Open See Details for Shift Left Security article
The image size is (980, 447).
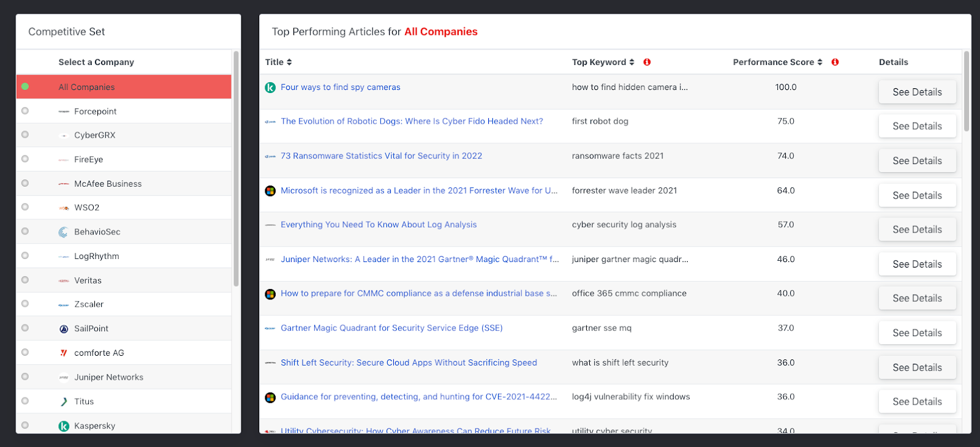point(917,367)
